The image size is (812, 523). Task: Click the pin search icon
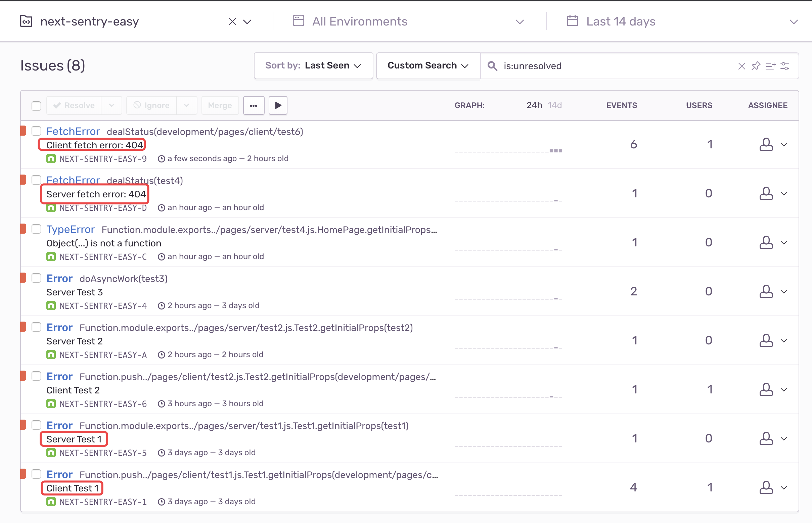tap(756, 66)
